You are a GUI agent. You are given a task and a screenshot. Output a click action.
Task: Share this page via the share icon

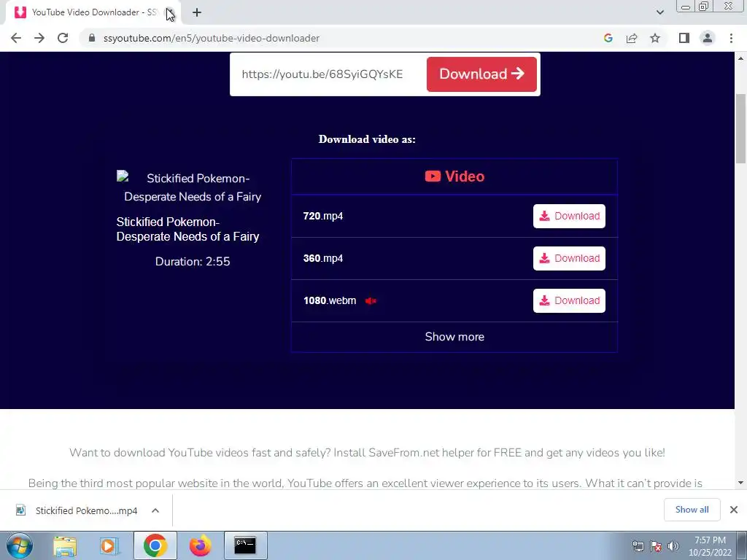click(x=632, y=38)
